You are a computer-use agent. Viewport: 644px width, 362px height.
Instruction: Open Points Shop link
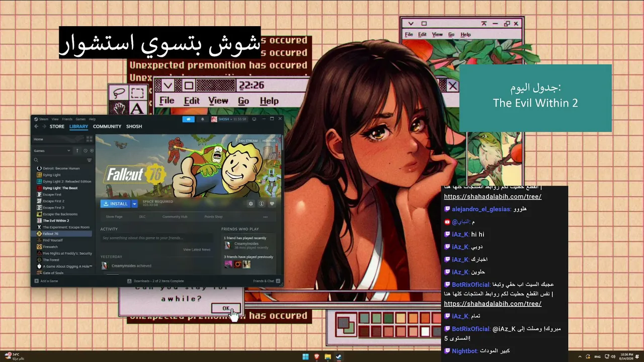pyautogui.click(x=213, y=217)
